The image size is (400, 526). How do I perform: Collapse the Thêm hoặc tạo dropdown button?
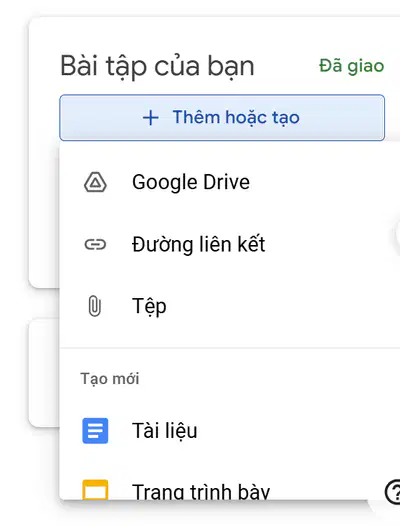pos(222,118)
